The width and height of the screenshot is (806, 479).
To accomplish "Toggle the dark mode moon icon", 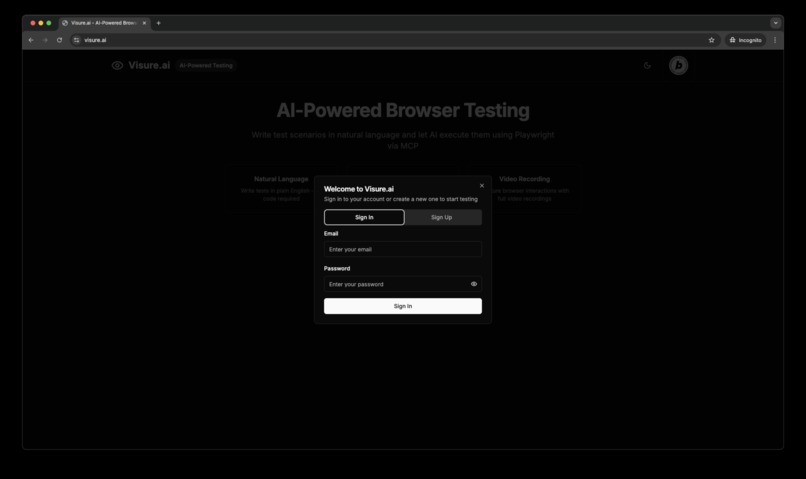I will click(x=647, y=65).
